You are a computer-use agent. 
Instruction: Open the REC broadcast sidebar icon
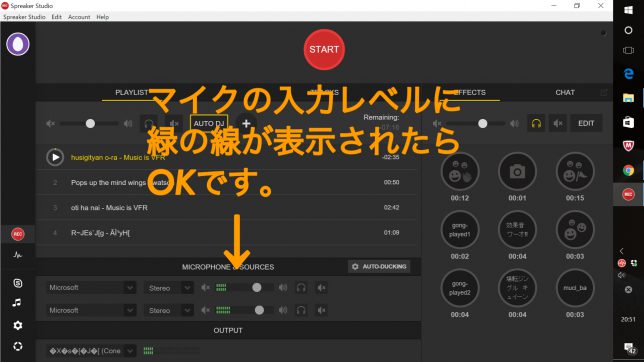pyautogui.click(x=18, y=234)
